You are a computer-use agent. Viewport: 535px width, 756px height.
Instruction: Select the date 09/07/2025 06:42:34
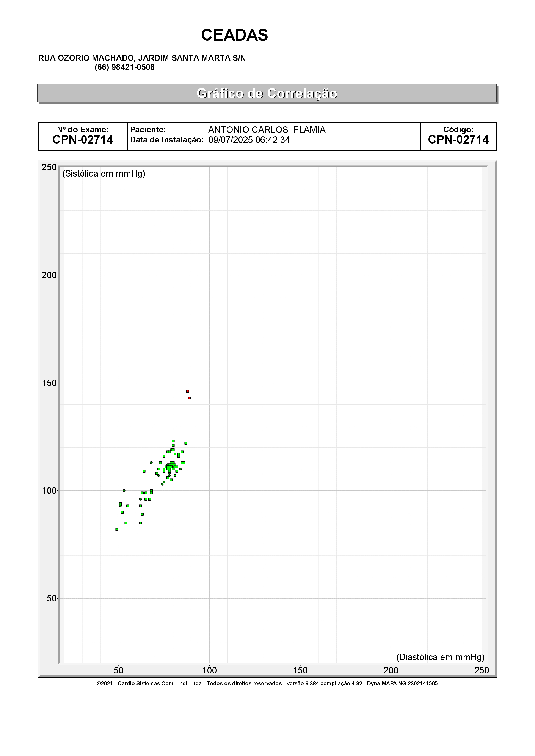coord(249,140)
